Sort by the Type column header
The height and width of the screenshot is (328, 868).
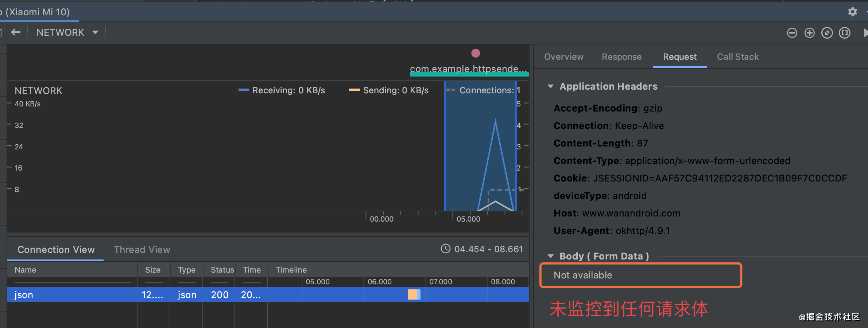pos(186,270)
